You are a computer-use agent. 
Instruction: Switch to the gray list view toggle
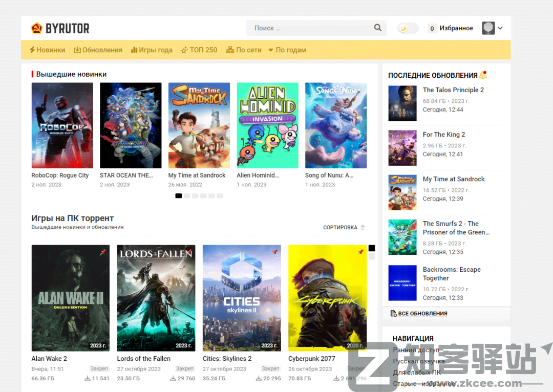372,256
